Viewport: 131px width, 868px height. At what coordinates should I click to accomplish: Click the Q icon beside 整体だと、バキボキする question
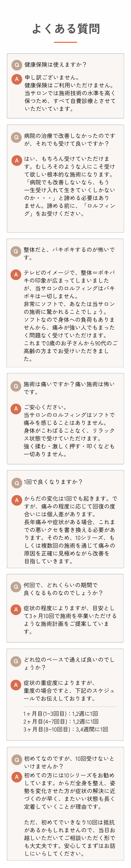tap(16, 251)
